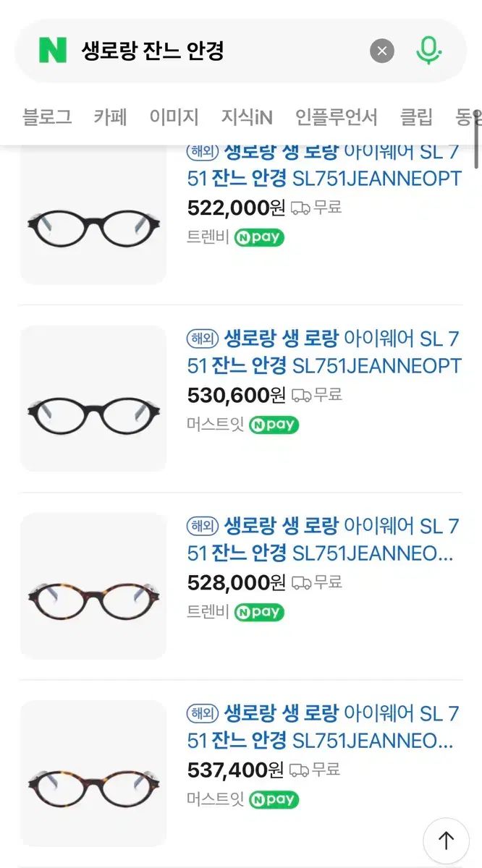Tap Npay badge on 528,000원 listing
This screenshot has height=868, width=482.
pos(259,612)
